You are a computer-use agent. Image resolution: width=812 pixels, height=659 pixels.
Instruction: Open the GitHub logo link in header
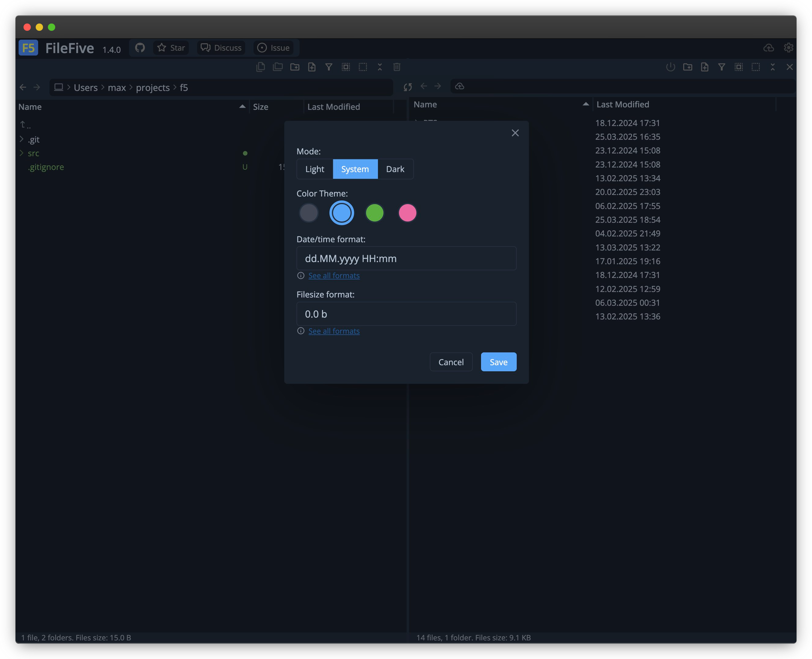point(140,48)
